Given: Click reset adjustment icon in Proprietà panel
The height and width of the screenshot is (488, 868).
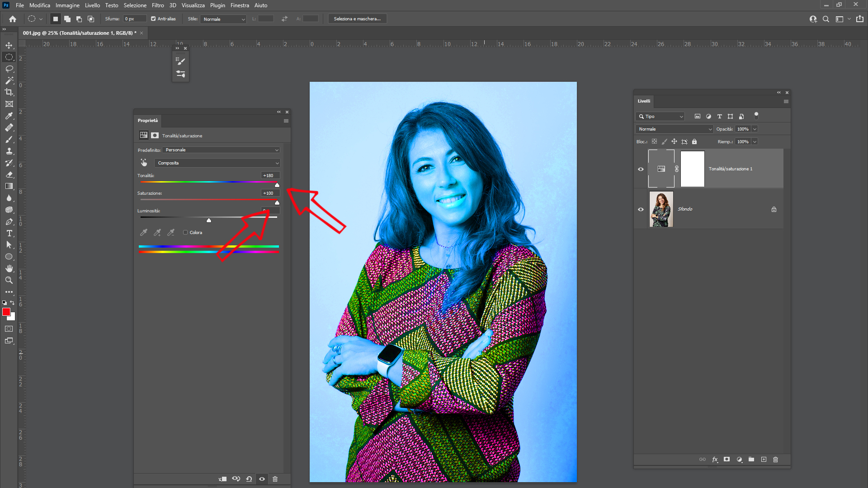Looking at the screenshot, I should [249, 479].
